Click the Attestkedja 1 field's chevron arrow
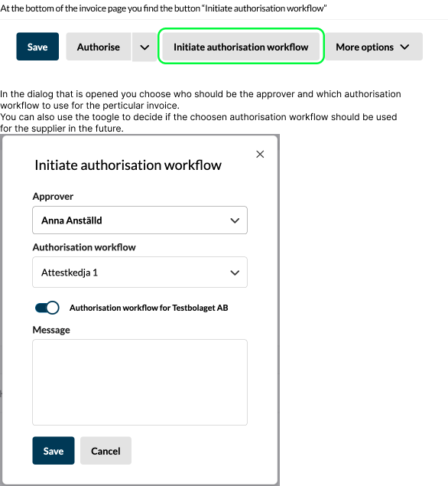Image resolution: width=448 pixels, height=486 pixels. click(235, 272)
